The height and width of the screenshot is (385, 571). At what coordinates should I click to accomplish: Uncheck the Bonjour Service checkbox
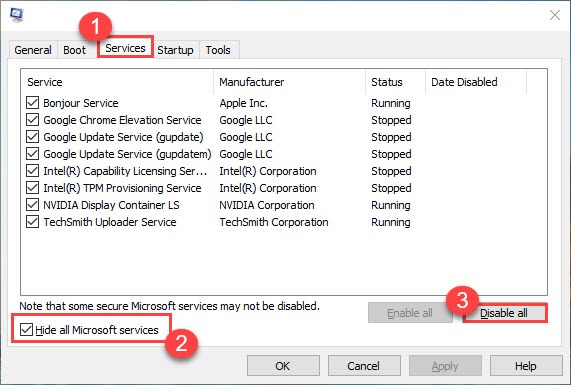pos(32,103)
